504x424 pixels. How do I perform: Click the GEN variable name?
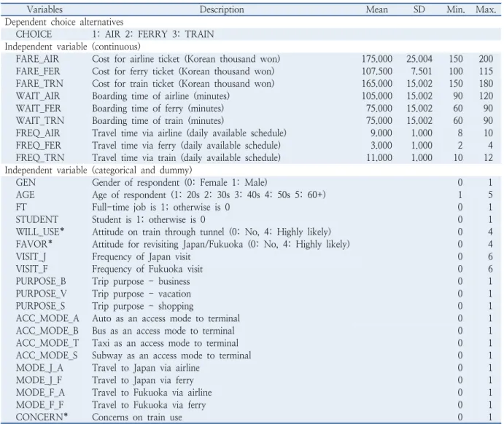(26, 183)
